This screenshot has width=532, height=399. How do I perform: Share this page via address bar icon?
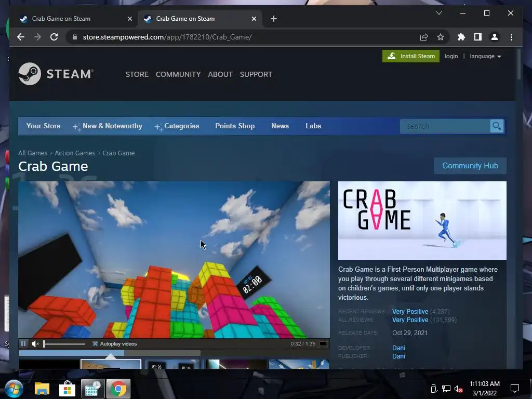pyautogui.click(x=424, y=37)
